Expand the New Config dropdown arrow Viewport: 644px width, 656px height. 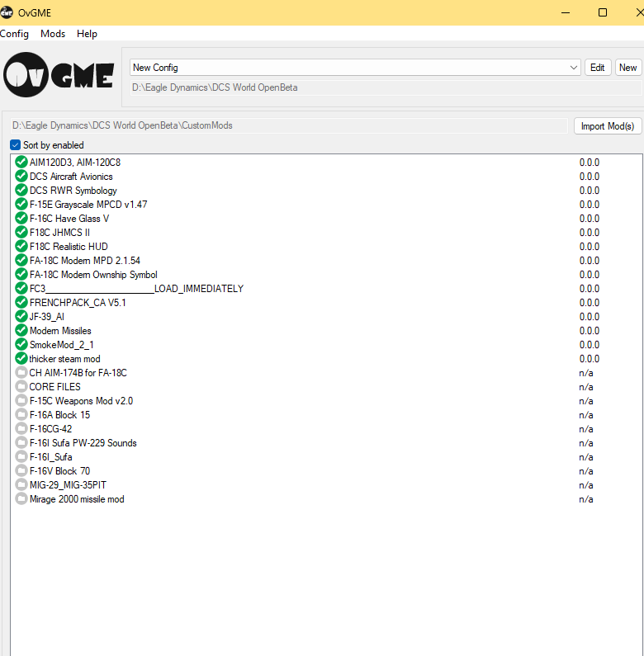coord(573,68)
